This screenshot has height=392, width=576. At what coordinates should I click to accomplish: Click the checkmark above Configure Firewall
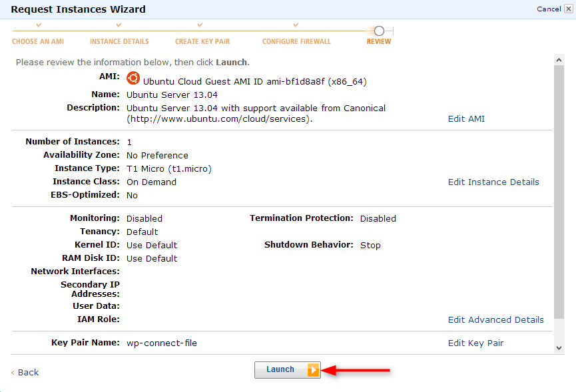[x=296, y=25]
